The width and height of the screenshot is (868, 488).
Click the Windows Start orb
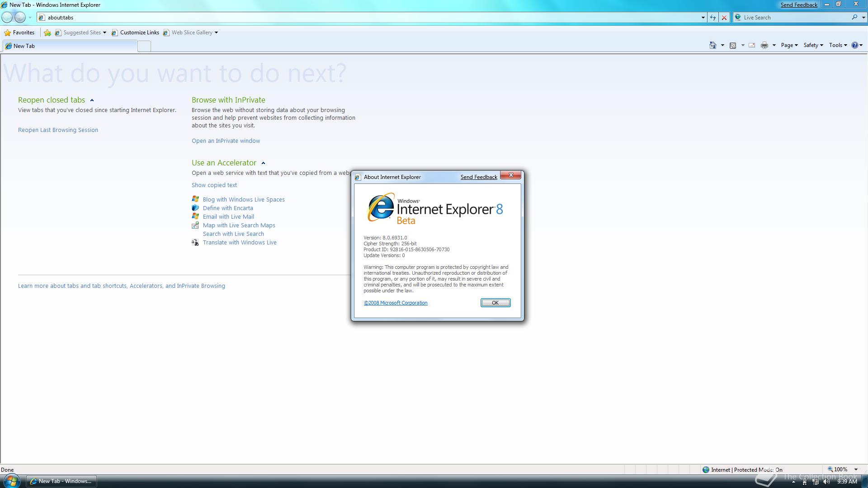coord(11,481)
